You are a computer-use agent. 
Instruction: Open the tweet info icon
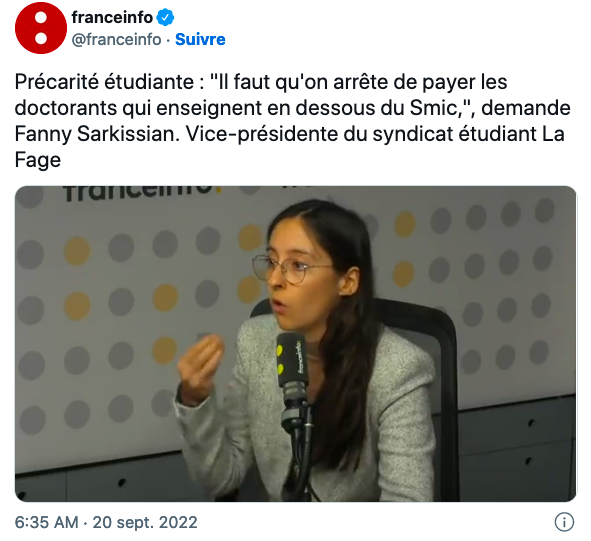click(x=564, y=522)
